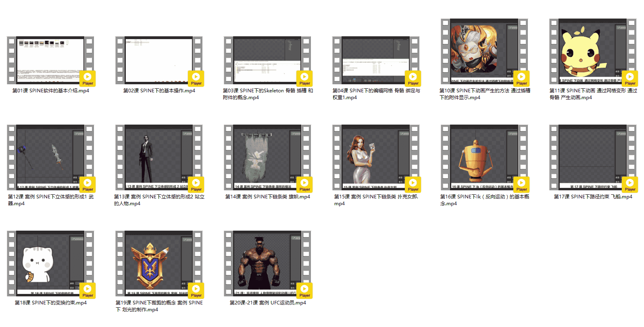
Task: Click the Player badge on 第17课 video
Action: (630, 185)
